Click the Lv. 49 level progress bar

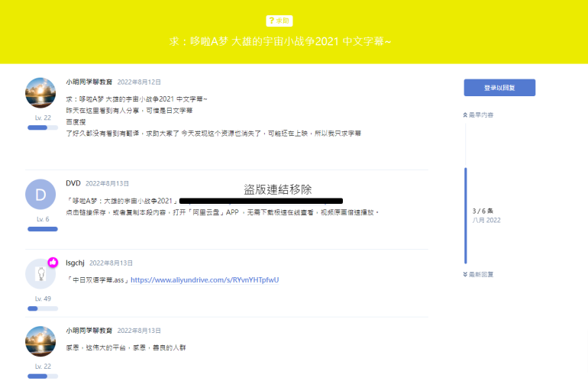coord(43,308)
